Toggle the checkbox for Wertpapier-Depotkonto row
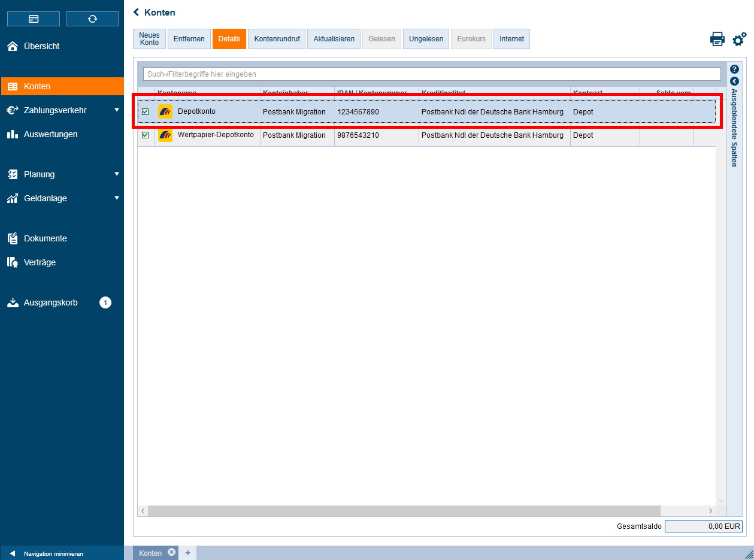 pos(145,135)
